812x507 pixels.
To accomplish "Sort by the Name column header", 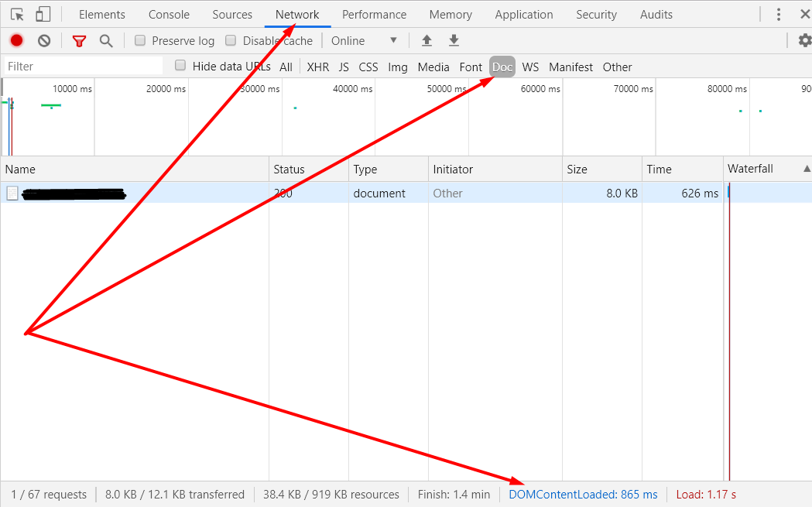I will pos(135,170).
